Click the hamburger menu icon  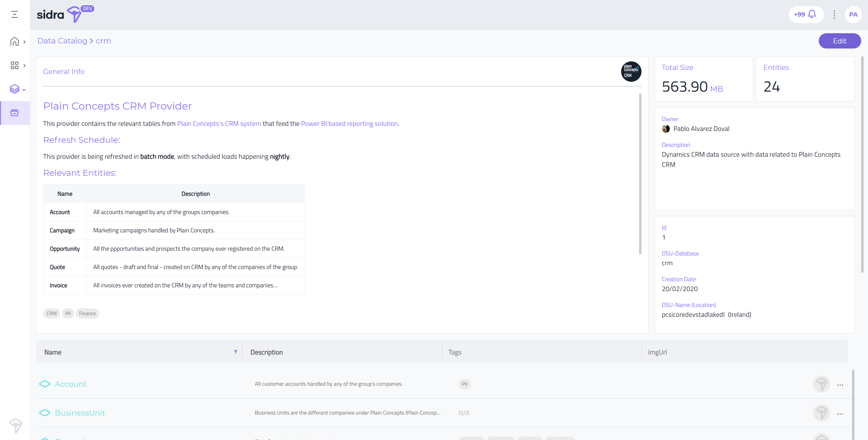(15, 15)
